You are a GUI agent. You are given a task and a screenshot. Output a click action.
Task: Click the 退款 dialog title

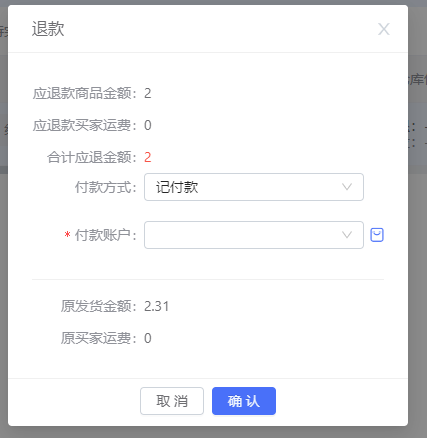click(48, 29)
